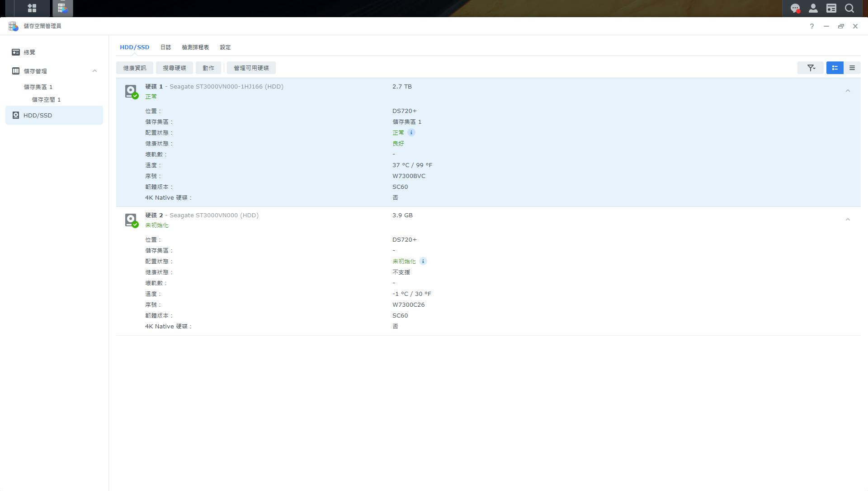Image resolution: width=868 pixels, height=491 pixels.
Task: Select 儲存空間 1 in sidebar tree
Action: (46, 99)
